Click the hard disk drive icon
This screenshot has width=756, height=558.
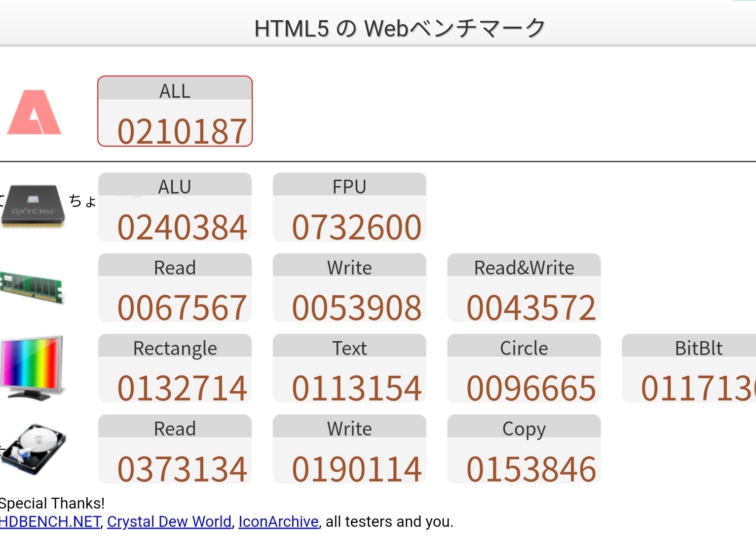(33, 449)
